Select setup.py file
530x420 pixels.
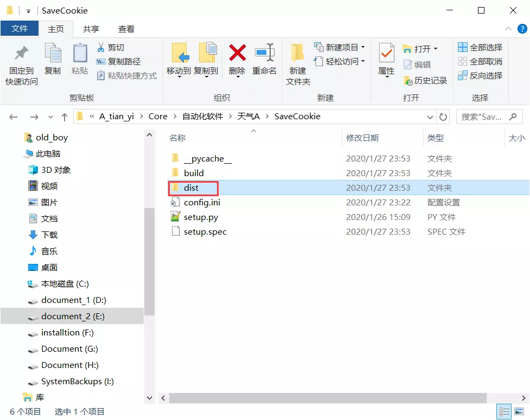(348, 217)
